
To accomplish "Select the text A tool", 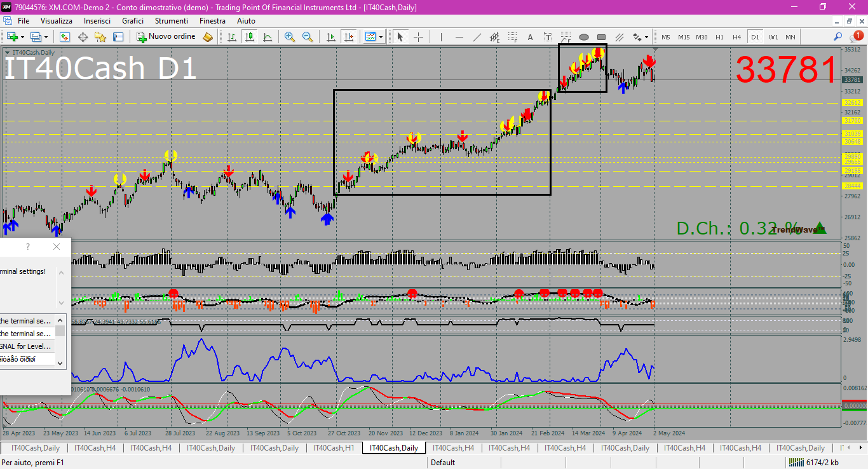I will tap(531, 37).
